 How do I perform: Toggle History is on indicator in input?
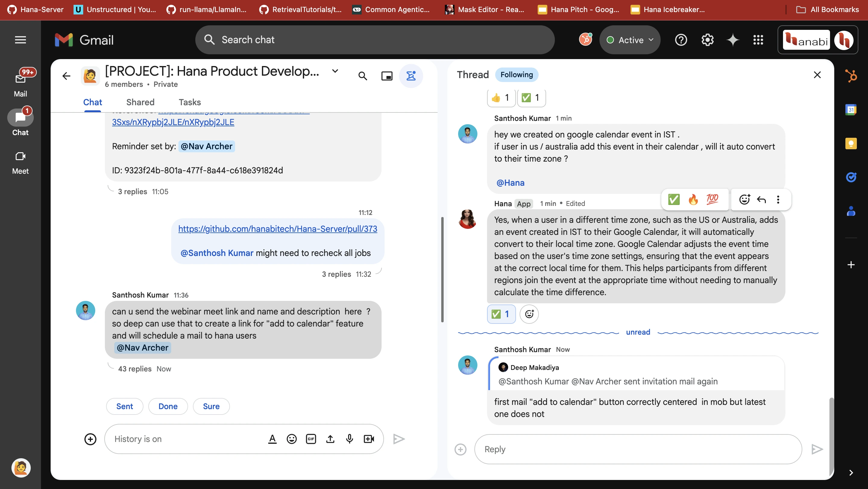(138, 439)
